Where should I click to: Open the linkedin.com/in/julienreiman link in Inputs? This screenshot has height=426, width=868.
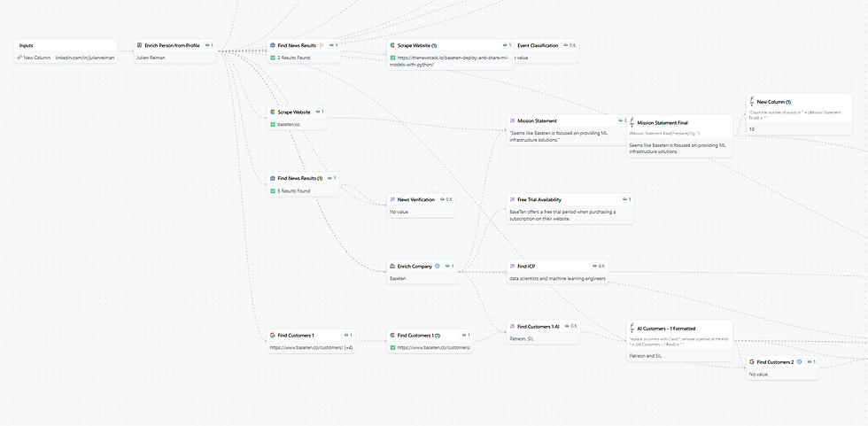[x=85, y=58]
